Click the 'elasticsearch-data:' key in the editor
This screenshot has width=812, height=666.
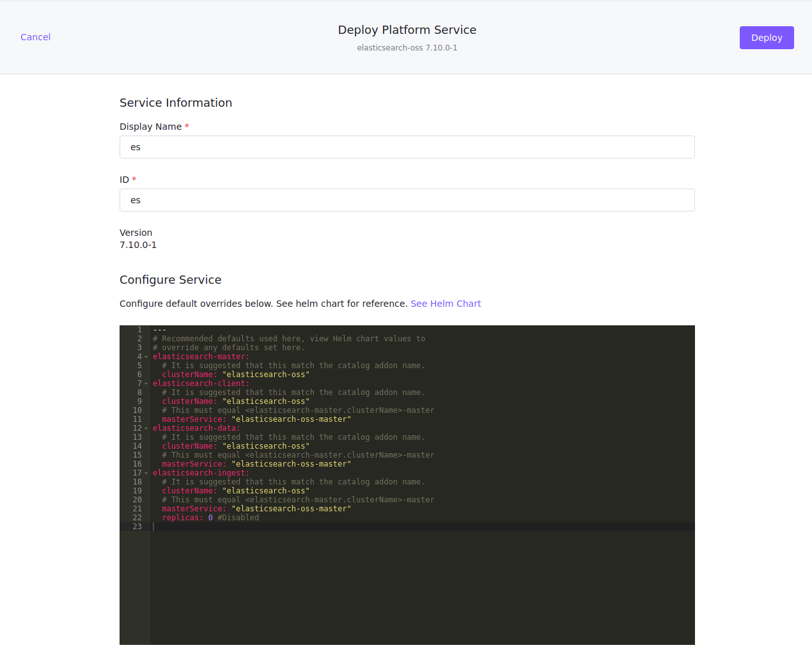[196, 428]
